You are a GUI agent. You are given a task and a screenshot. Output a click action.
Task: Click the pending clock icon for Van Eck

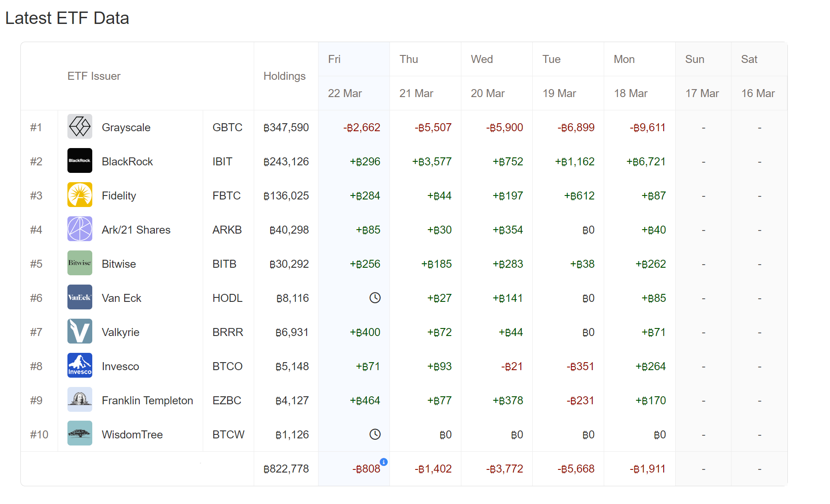point(375,298)
